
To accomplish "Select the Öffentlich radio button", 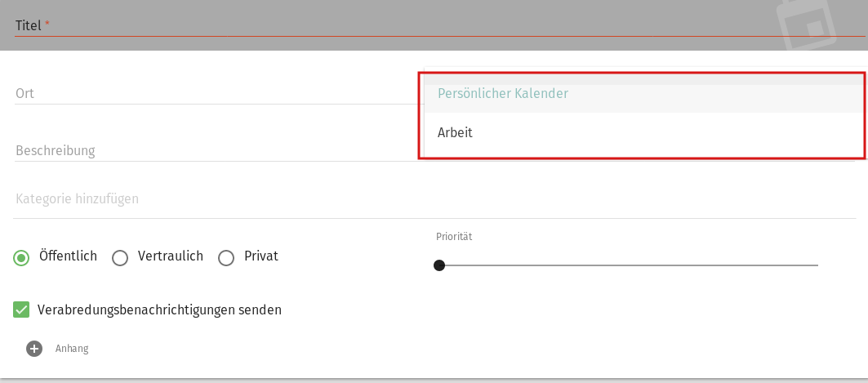I will (x=22, y=258).
